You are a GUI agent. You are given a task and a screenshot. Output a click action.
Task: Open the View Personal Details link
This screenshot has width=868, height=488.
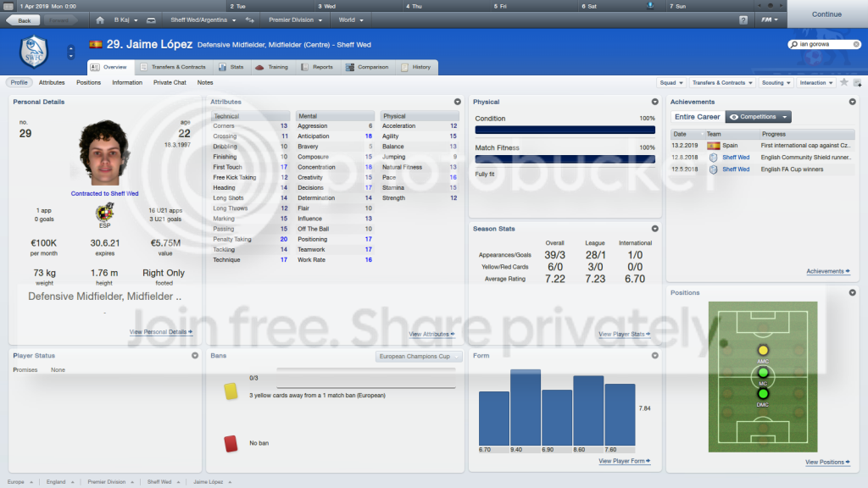pyautogui.click(x=160, y=332)
